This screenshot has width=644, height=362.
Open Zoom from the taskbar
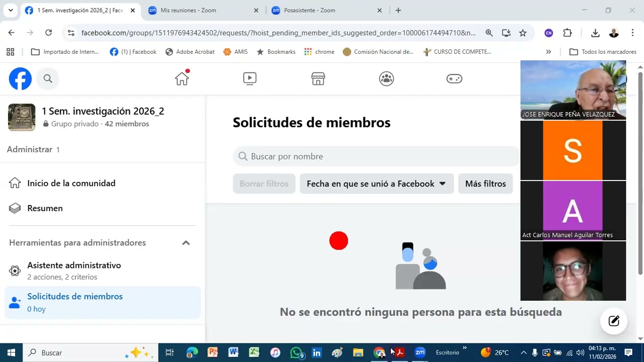pyautogui.click(x=420, y=353)
